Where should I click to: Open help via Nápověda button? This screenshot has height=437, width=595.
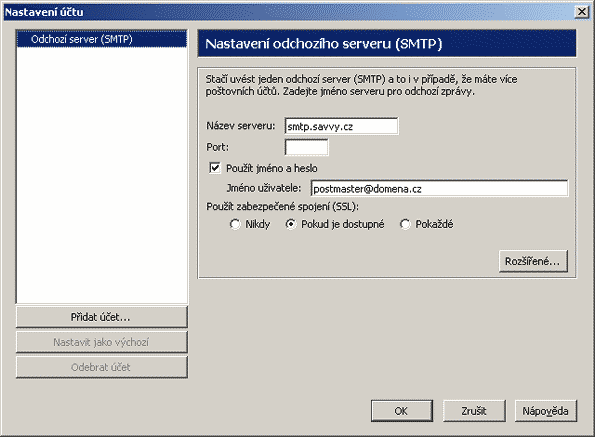546,411
